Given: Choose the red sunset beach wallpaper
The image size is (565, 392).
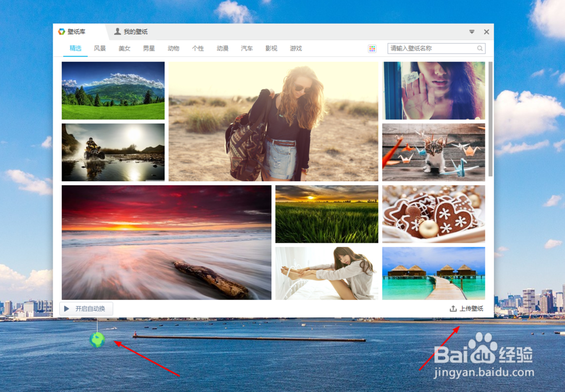Looking at the screenshot, I should [167, 242].
